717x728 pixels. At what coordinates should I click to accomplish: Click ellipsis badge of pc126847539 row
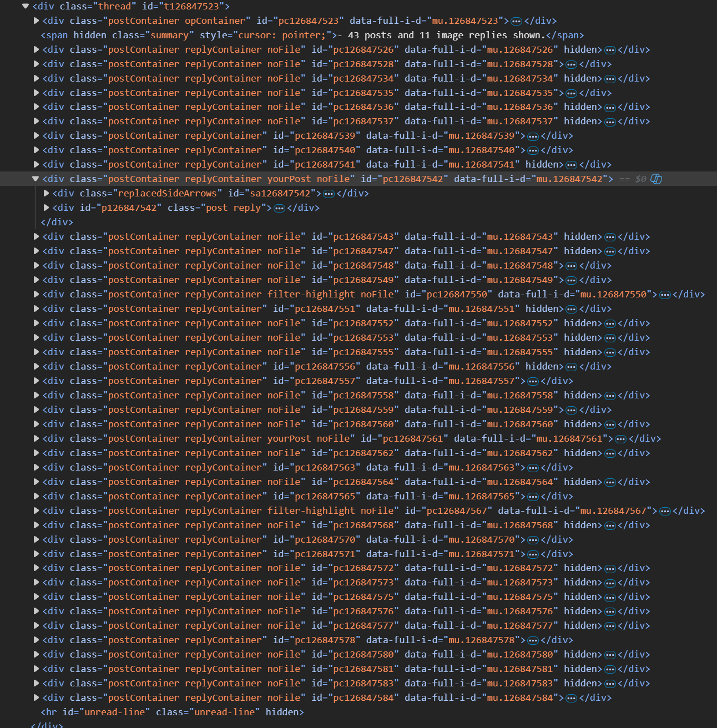(x=533, y=136)
